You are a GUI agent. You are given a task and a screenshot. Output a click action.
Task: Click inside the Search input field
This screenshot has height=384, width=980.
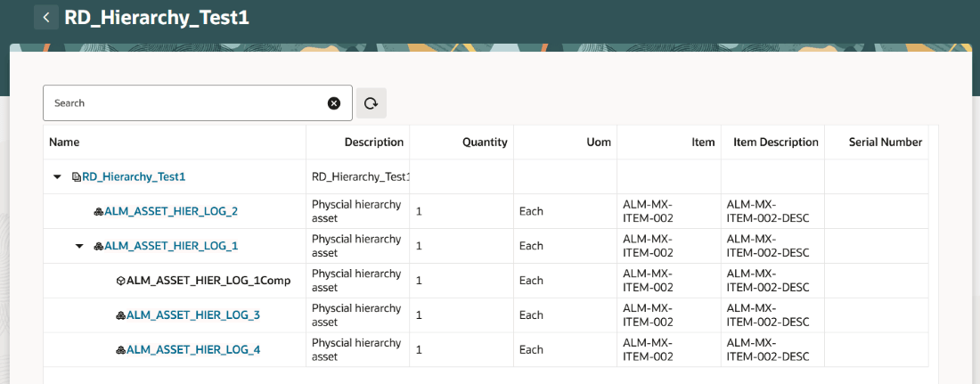(x=183, y=103)
